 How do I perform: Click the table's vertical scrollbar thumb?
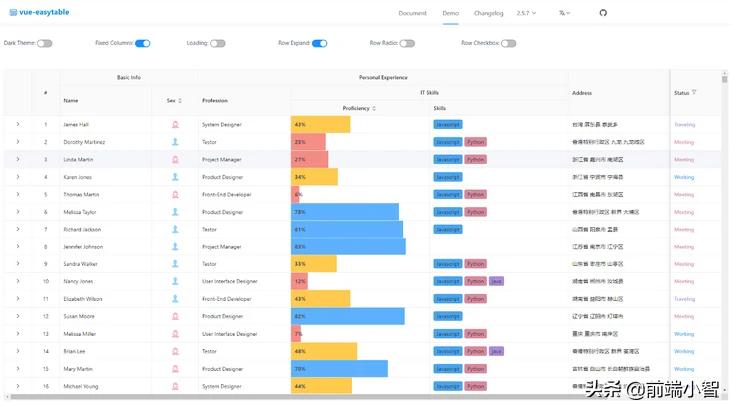pos(725,79)
